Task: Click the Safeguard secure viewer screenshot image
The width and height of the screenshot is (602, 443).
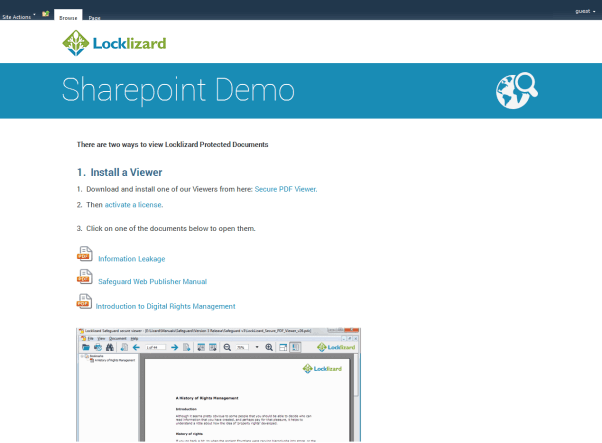Action: 218,385
